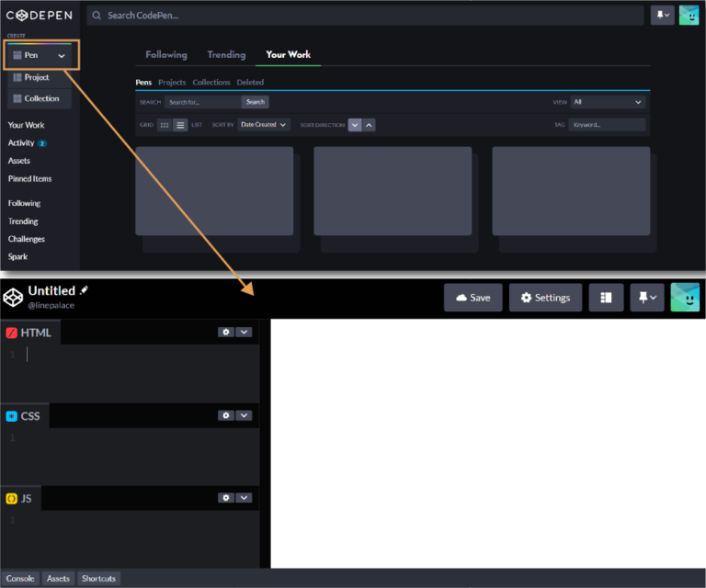The width and height of the screenshot is (706, 588).
Task: Open Spark in the sidebar
Action: 17,256
